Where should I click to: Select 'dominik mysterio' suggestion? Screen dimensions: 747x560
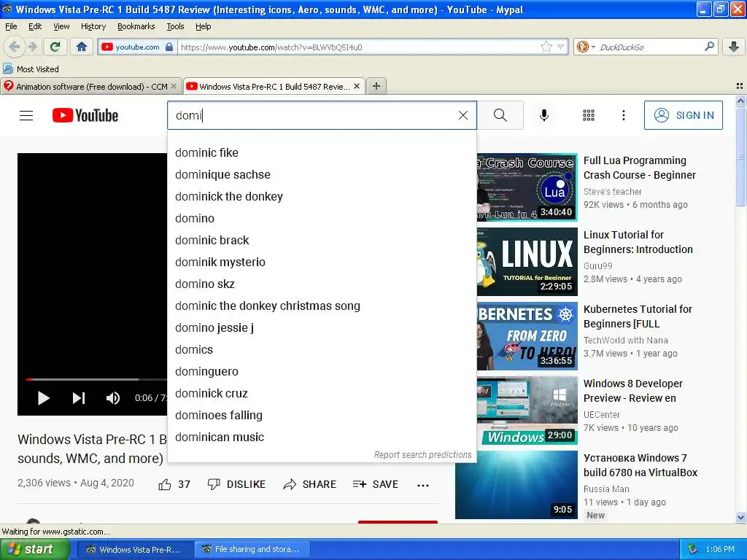[x=322, y=262]
